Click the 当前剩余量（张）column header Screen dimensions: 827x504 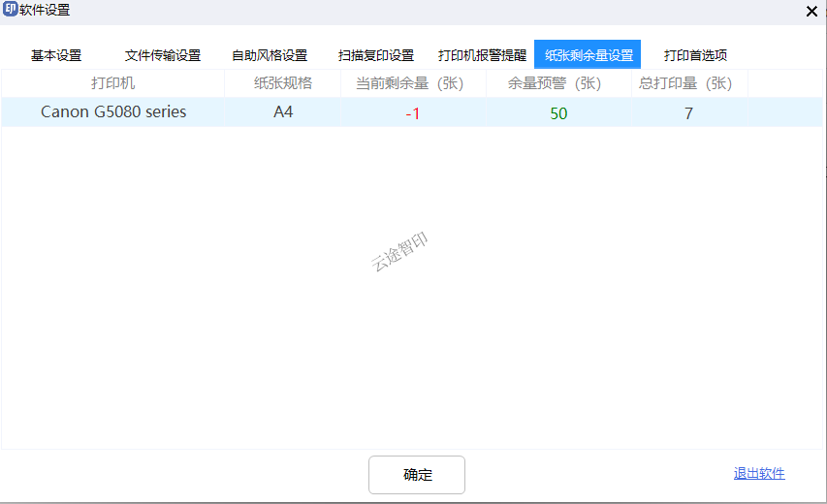click(413, 83)
